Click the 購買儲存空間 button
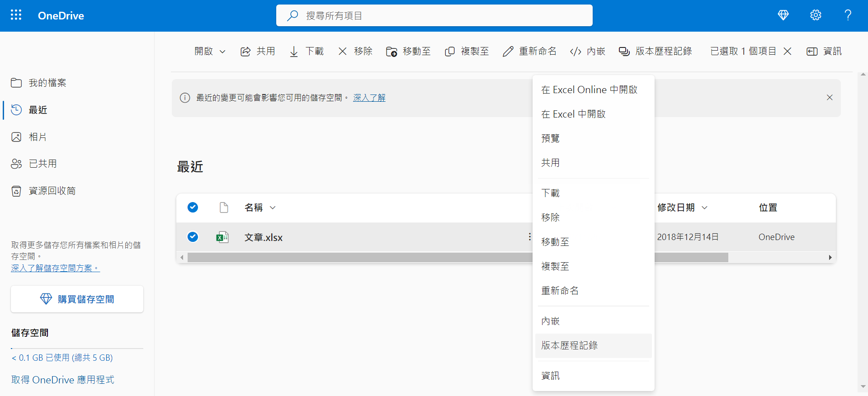868x396 pixels. [77, 299]
